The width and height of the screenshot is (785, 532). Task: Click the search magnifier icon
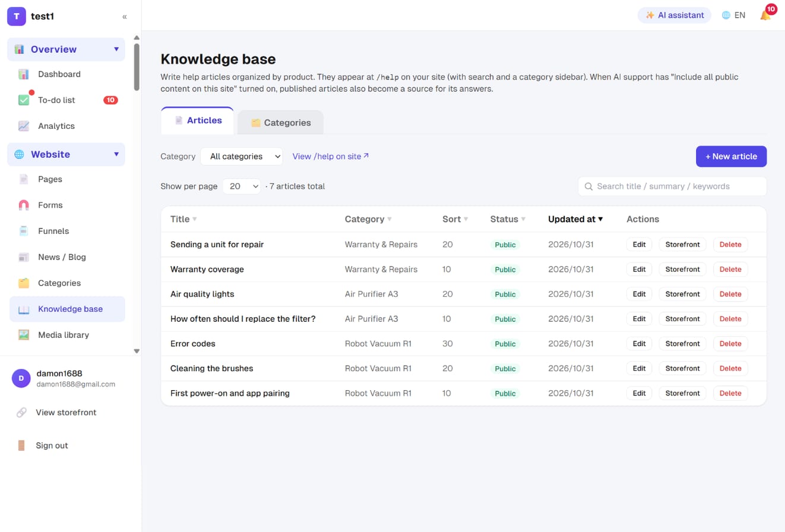coord(589,186)
